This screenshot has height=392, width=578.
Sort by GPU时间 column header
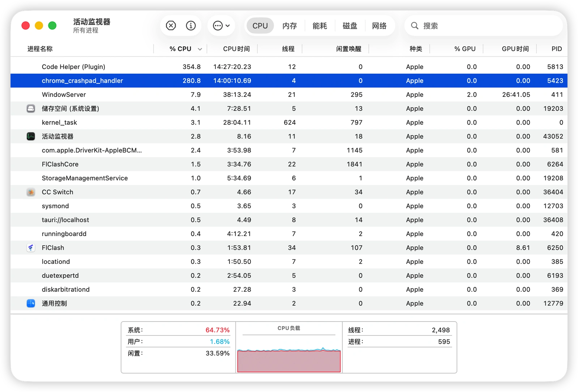(515, 49)
